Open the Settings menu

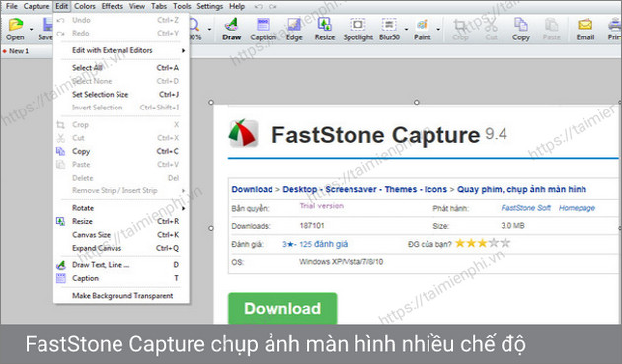coord(210,6)
